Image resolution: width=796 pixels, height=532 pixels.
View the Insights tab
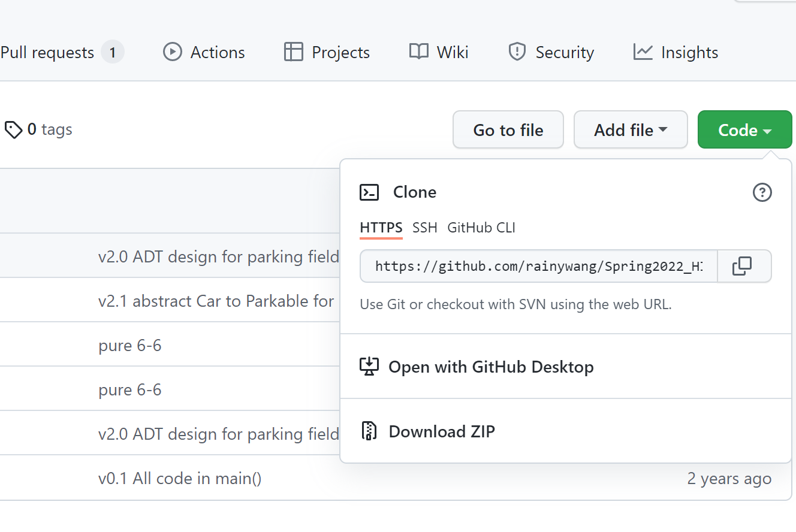pos(676,52)
